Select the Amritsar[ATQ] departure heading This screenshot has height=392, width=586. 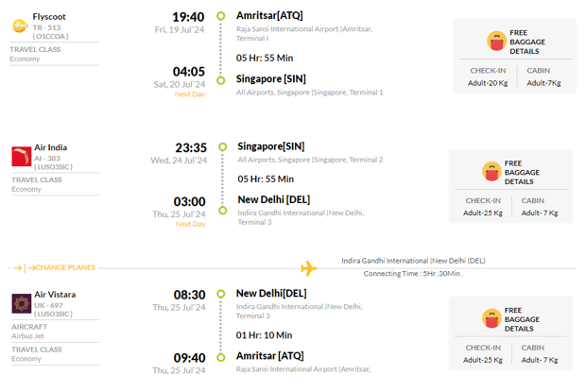pos(269,16)
